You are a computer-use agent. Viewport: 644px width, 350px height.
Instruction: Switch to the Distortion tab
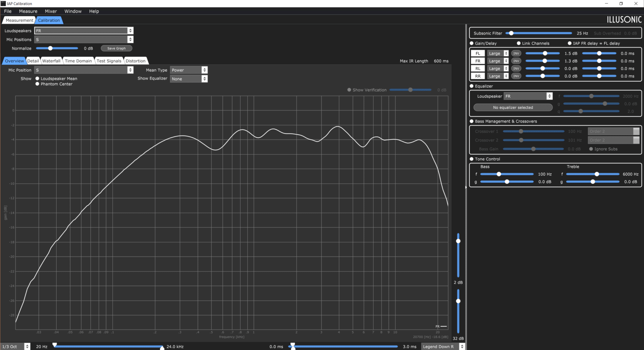(136, 61)
